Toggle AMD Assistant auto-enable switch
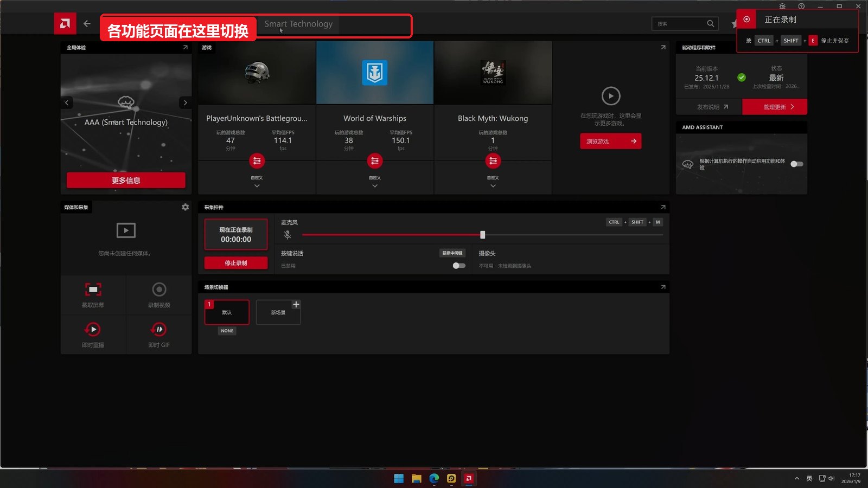This screenshot has height=488, width=868. coord(797,164)
